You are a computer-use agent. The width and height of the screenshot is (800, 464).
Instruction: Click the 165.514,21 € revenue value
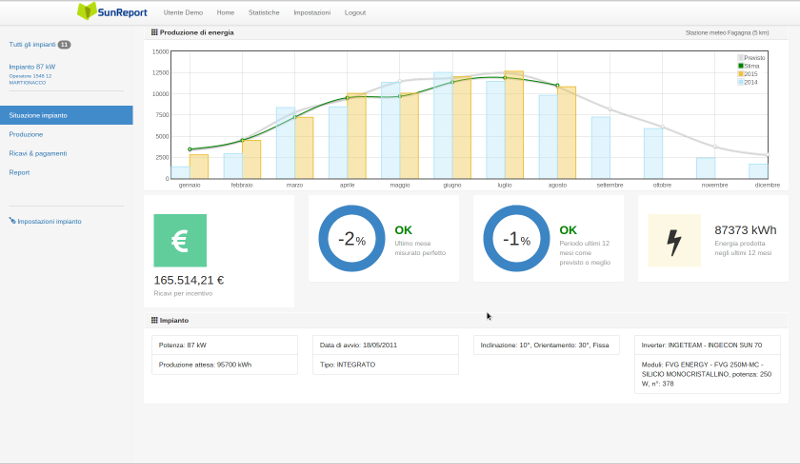(x=189, y=280)
